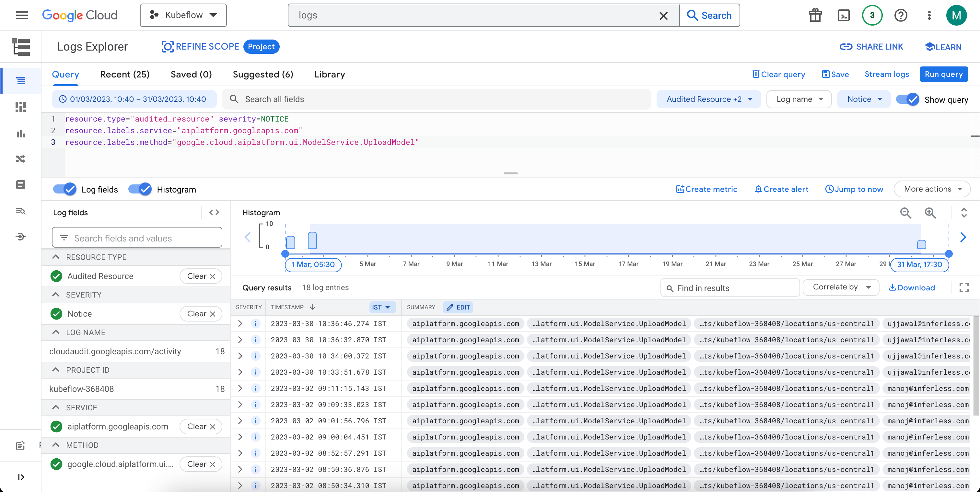Disable the Histogram toggle
980x492 pixels.
click(x=140, y=189)
